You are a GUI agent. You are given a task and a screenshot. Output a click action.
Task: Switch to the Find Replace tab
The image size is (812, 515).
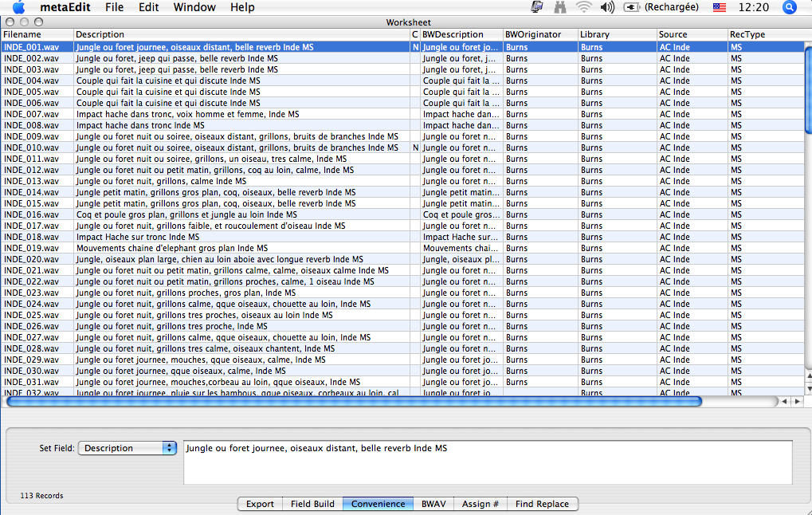click(x=542, y=504)
